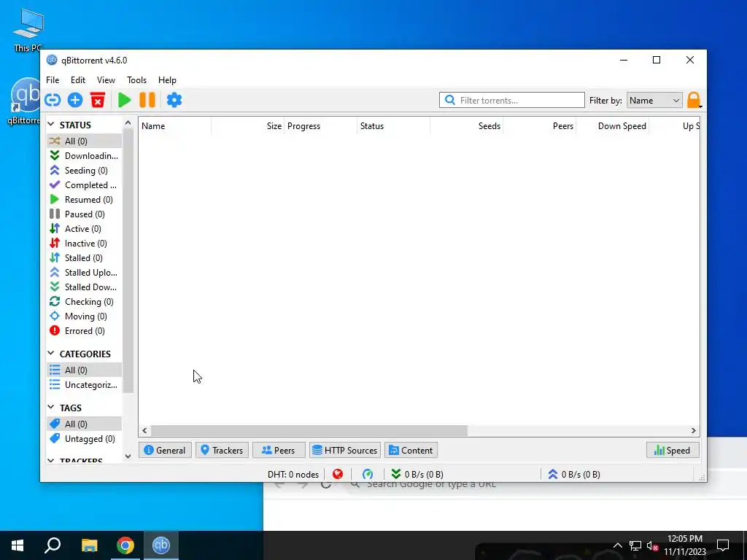Select the Errored (0) filter
747x560 pixels.
tap(85, 331)
